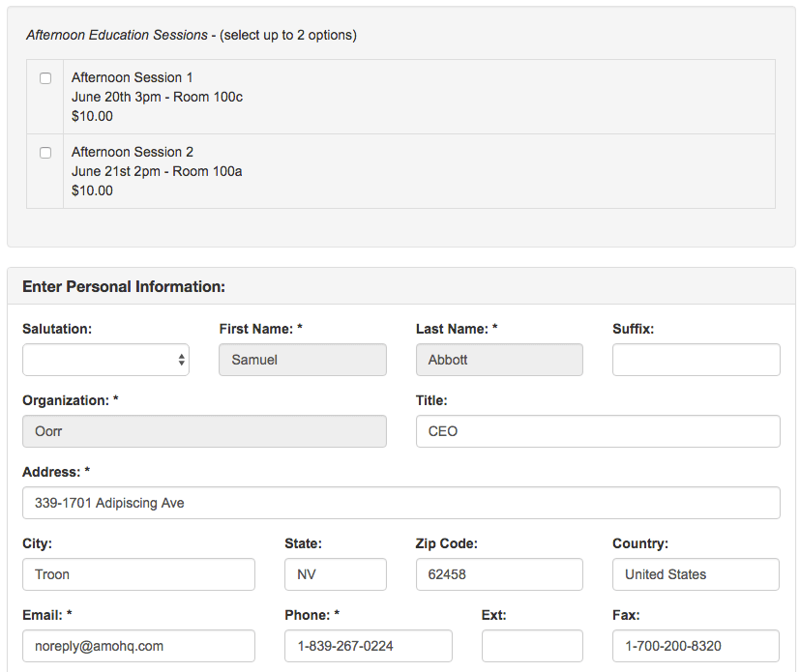This screenshot has height=672, width=800.
Task: Click the Email input field
Action: point(138,646)
